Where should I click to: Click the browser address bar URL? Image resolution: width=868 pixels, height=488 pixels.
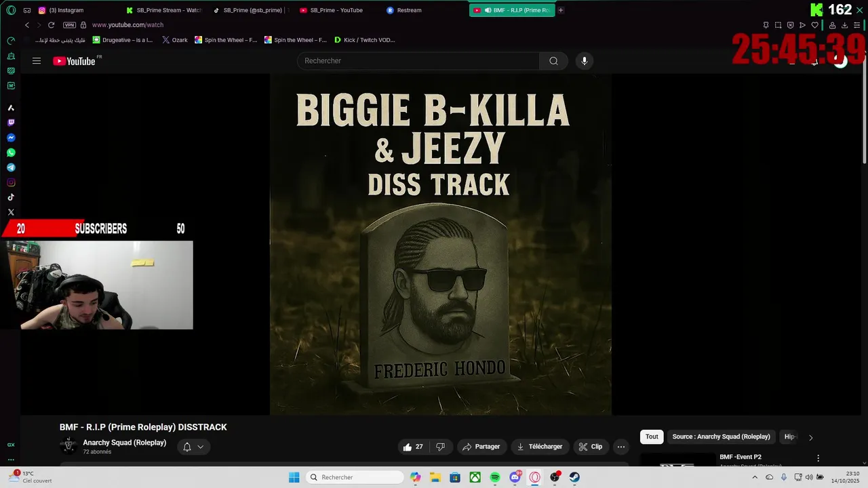(127, 25)
